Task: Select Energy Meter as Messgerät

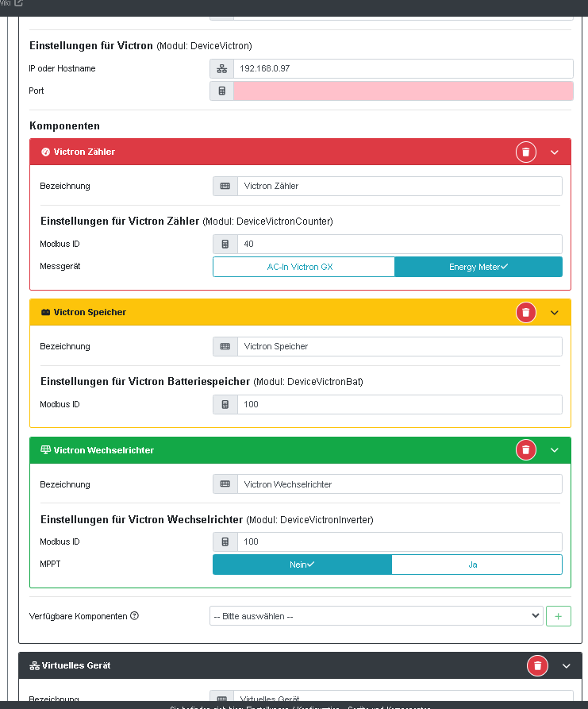Action: pyautogui.click(x=478, y=267)
